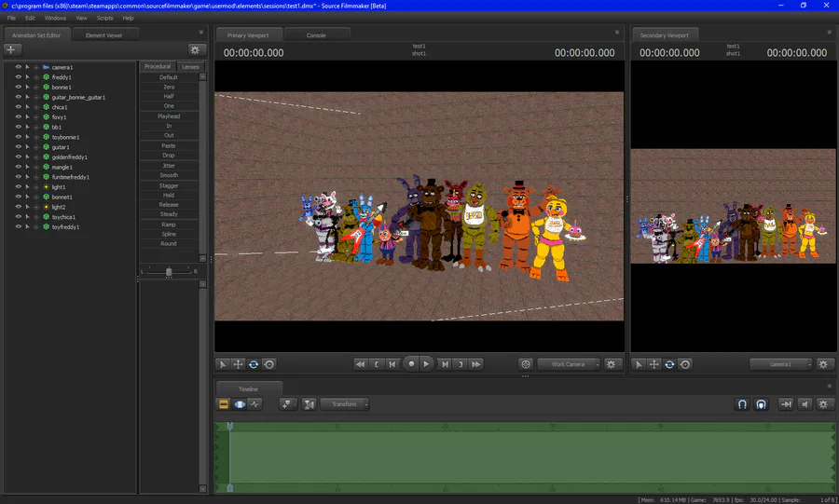Switch to the Element Viewer tab
The height and width of the screenshot is (504, 839).
(104, 34)
